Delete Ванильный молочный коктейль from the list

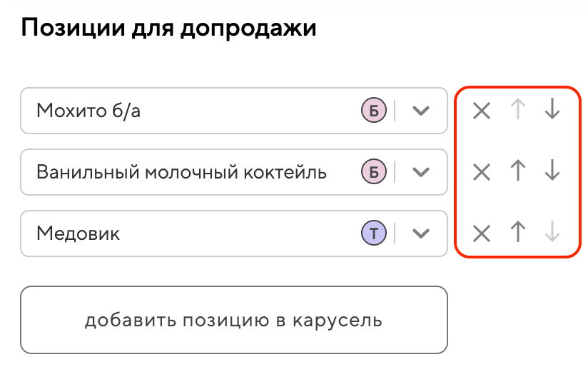482,172
